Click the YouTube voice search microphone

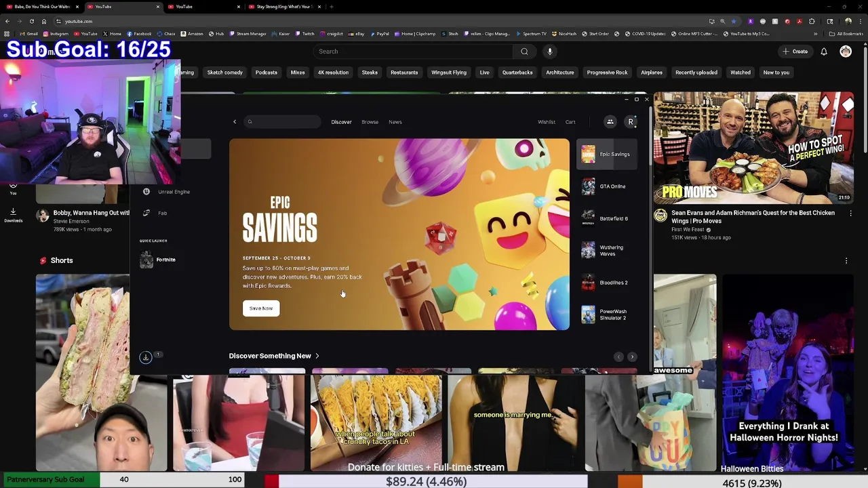click(550, 52)
